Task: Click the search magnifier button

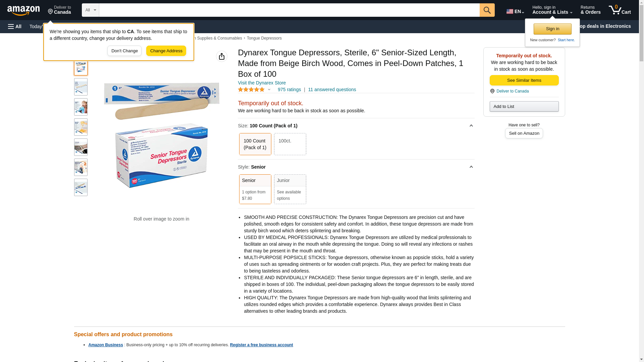Action: pyautogui.click(x=487, y=10)
